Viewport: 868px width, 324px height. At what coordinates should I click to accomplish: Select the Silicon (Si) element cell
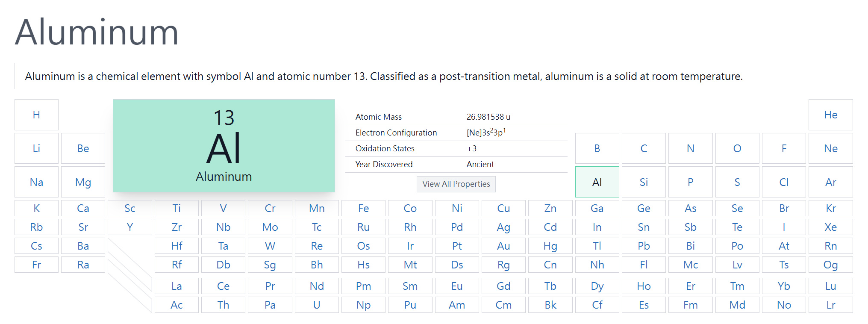(644, 182)
